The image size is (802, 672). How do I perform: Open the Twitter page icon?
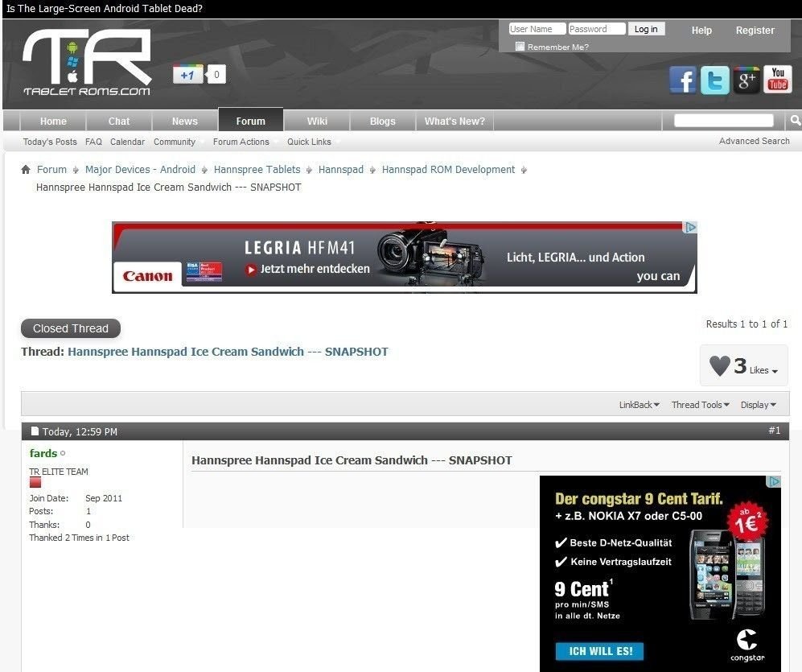(x=714, y=80)
